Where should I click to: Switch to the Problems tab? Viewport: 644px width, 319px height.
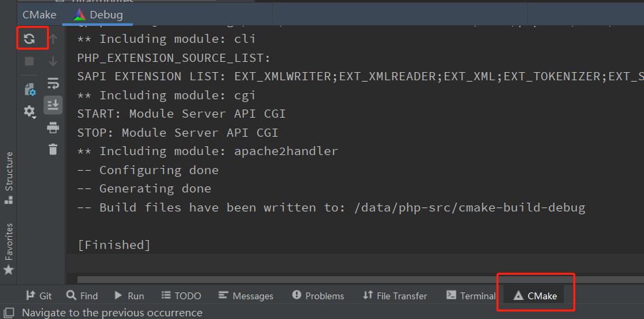318,296
